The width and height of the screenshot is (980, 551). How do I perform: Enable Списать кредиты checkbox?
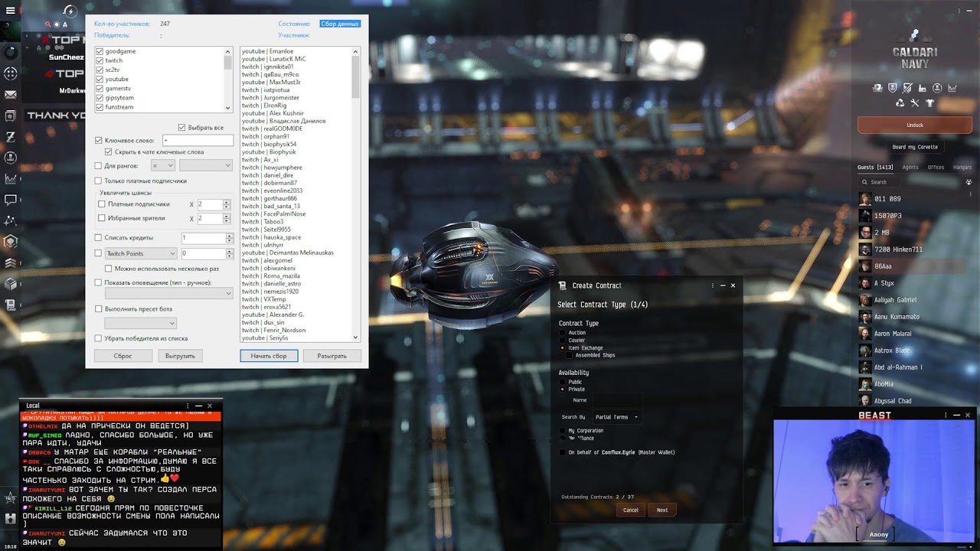[x=98, y=237]
